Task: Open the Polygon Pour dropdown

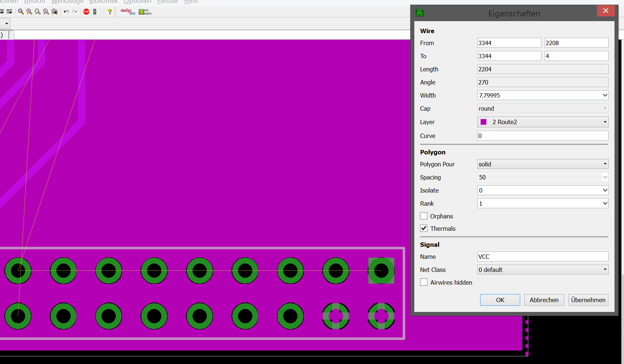Action: click(x=543, y=164)
